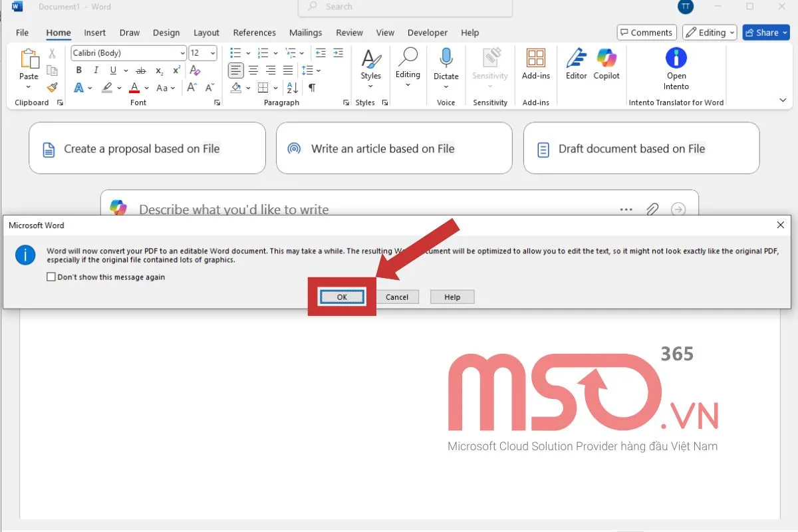Confirm the PDF conversion with OK
798x532 pixels.
342,297
